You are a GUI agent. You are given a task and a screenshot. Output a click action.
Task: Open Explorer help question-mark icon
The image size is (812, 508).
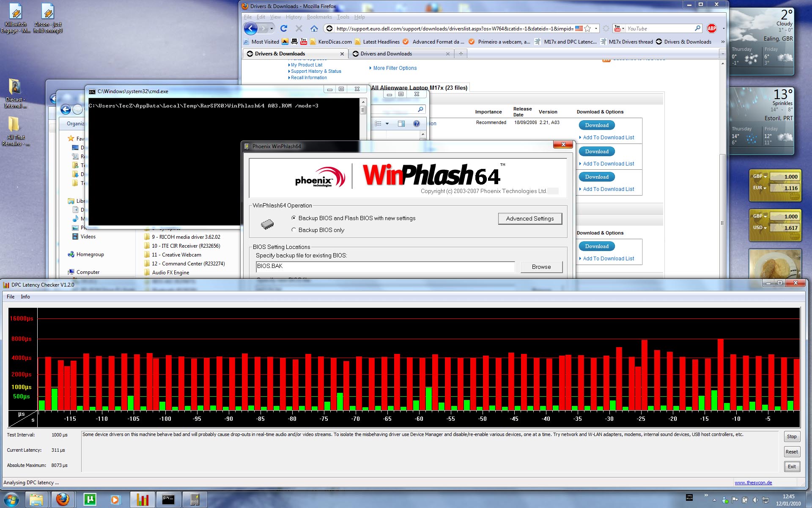417,124
